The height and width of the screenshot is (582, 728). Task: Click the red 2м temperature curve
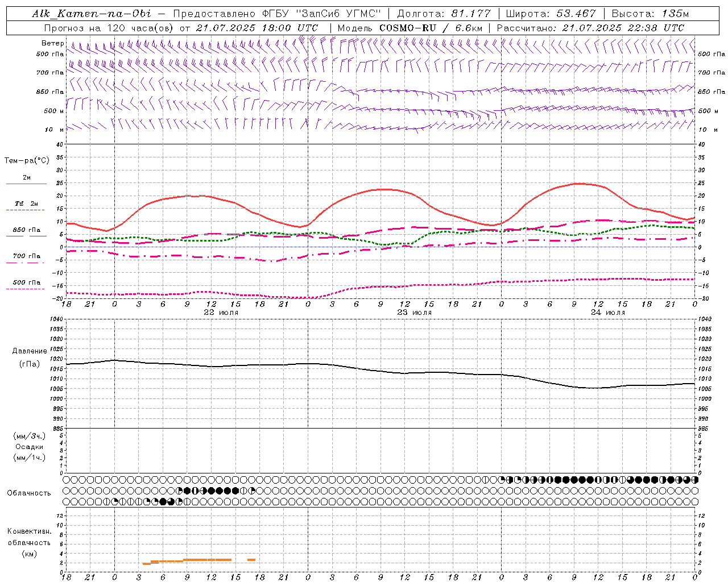coord(381,189)
